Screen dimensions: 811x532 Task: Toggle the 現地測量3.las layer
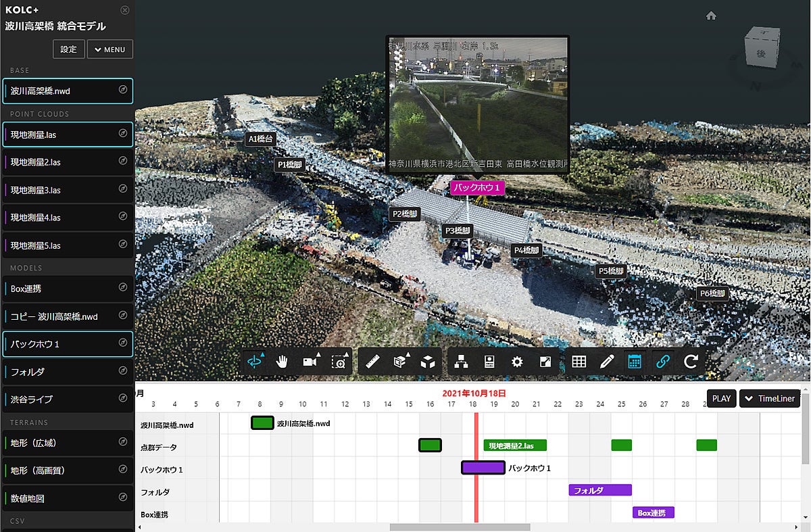tap(68, 190)
